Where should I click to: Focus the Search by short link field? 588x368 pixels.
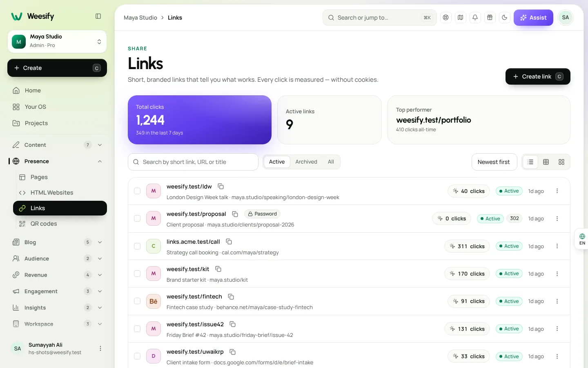pyautogui.click(x=193, y=162)
